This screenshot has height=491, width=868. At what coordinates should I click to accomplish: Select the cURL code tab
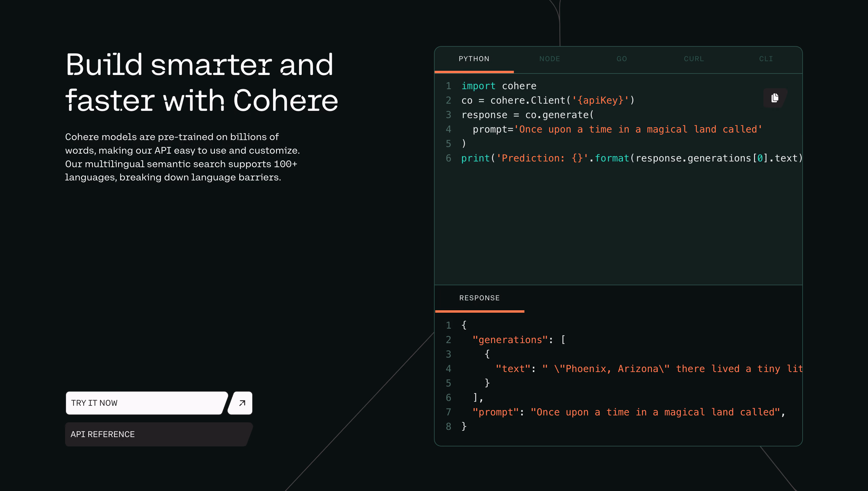pos(694,59)
